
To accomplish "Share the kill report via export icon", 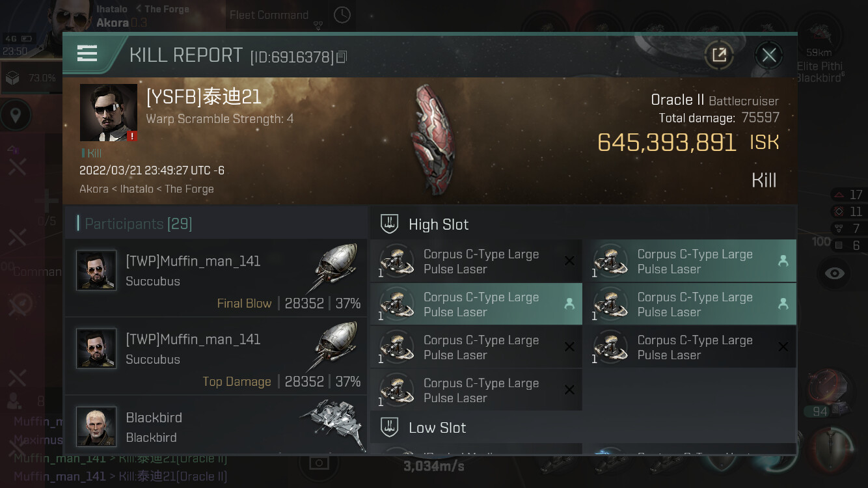I will (719, 55).
